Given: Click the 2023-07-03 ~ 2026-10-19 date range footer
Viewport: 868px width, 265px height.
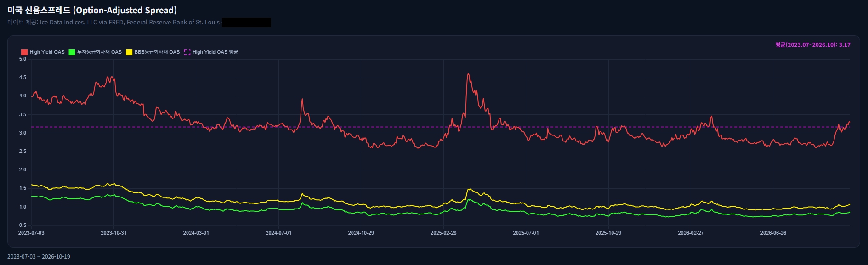Looking at the screenshot, I should coord(39,257).
